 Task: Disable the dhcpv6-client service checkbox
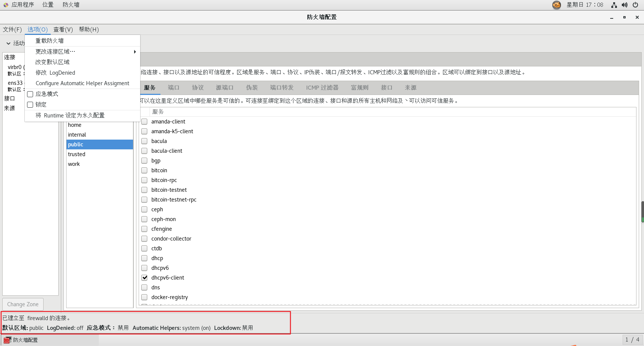click(144, 278)
